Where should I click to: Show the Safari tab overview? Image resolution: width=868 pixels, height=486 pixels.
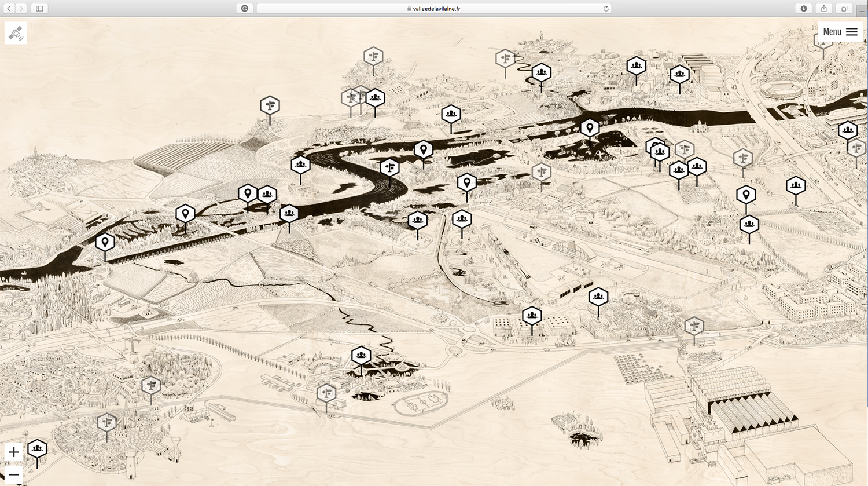click(x=844, y=9)
